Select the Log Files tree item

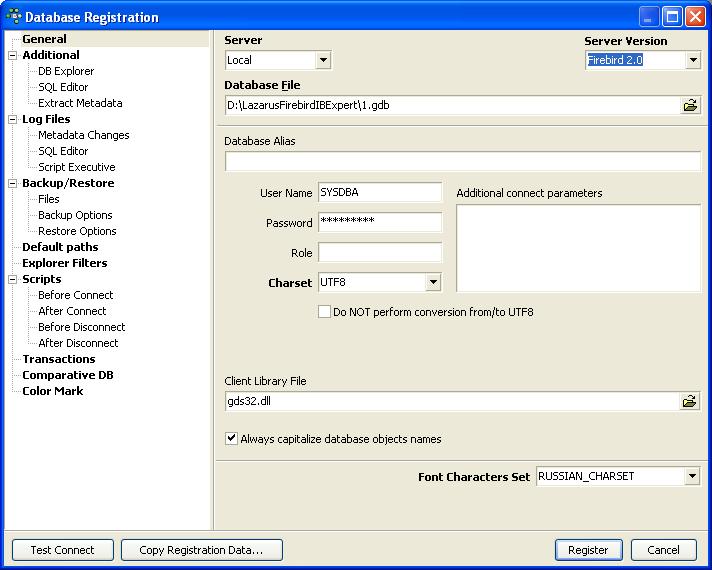(46, 119)
